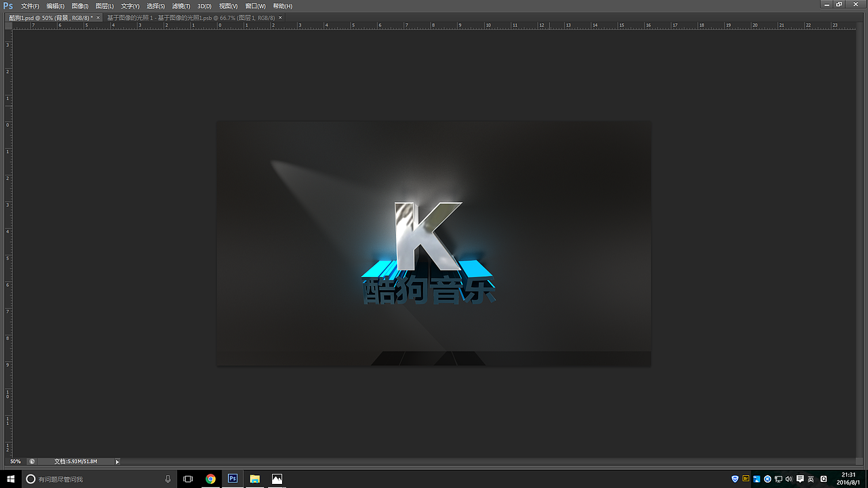Close the 酷狗1.psd document tab
Screen dimensions: 868x488
coord(98,17)
